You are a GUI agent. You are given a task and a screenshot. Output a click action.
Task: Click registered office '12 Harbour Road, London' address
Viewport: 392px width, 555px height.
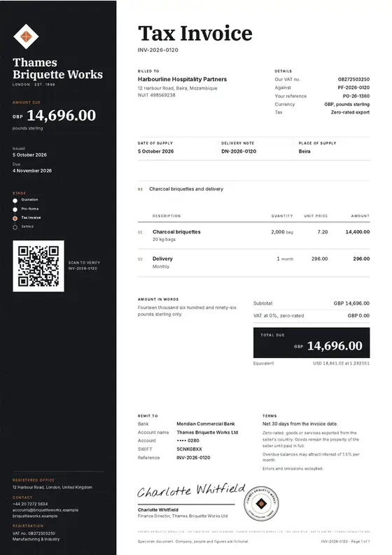(52, 488)
